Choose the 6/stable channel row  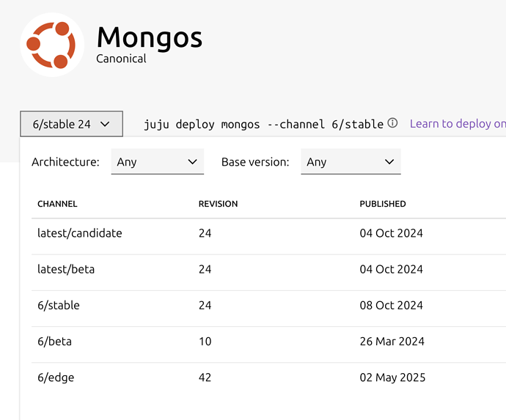click(x=269, y=309)
